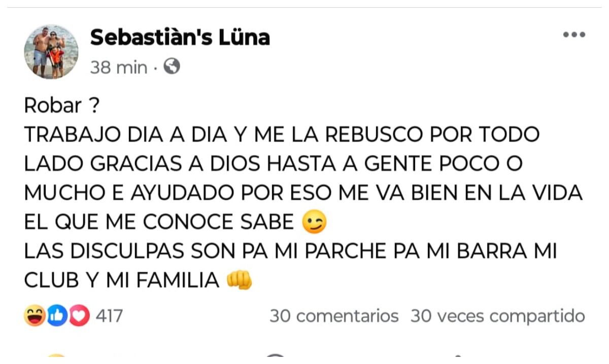609x364 pixels.
Task: Click the fist bump emoji after FAMILIA
Action: 239,278
